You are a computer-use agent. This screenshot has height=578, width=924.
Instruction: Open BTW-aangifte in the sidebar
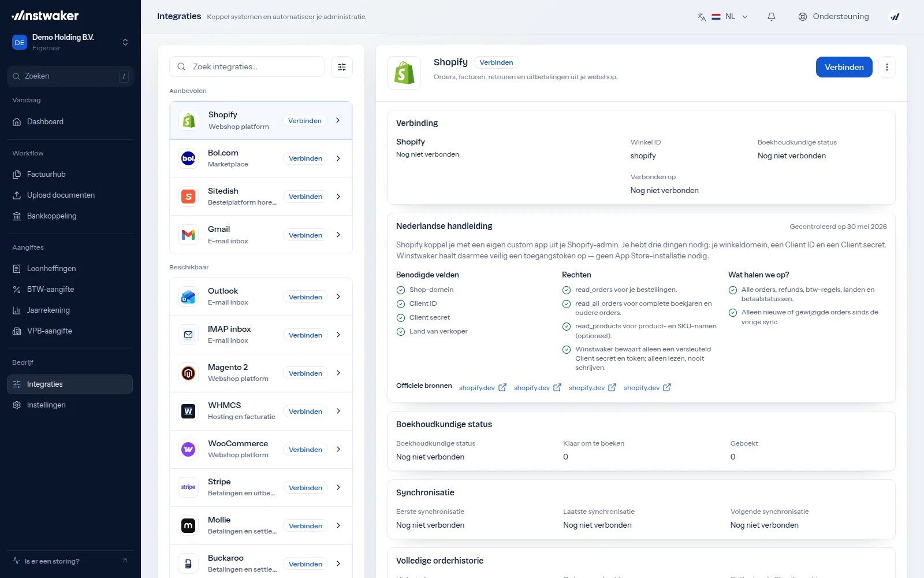[x=70, y=289]
